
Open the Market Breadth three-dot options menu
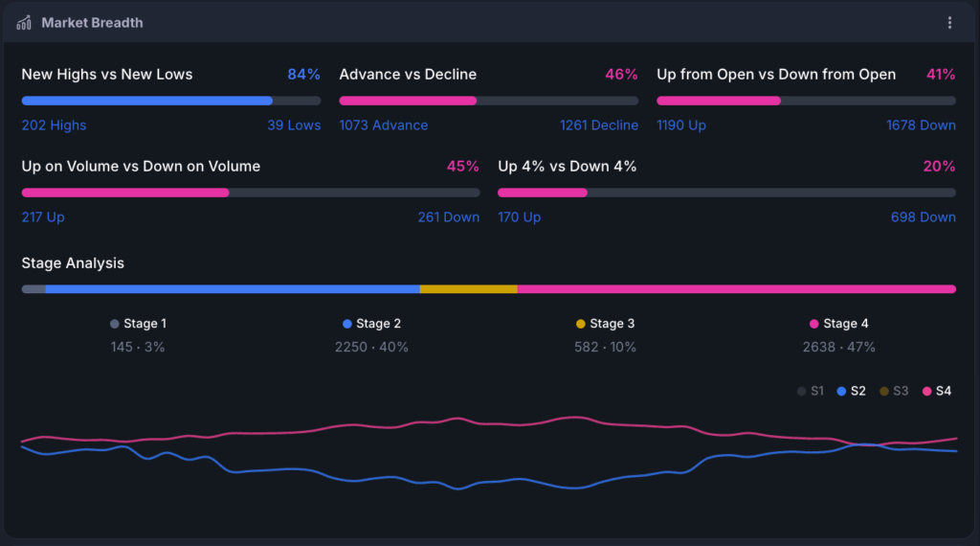(949, 23)
